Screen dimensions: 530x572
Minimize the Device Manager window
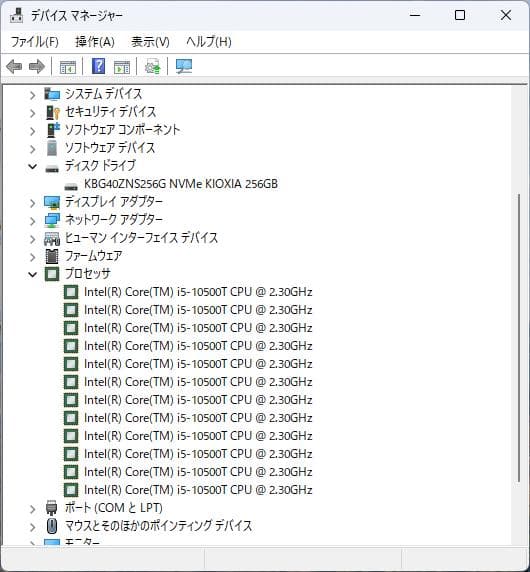pyautogui.click(x=415, y=15)
